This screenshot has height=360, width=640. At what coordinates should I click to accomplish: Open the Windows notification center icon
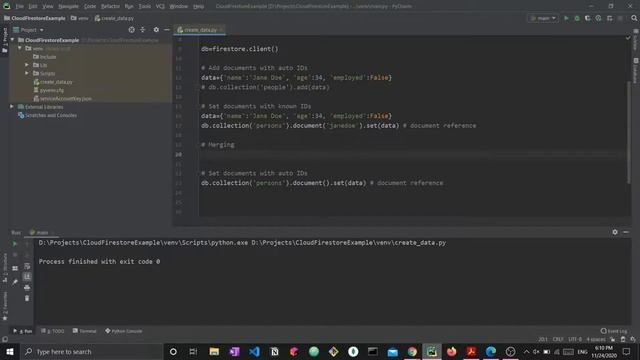click(x=627, y=351)
